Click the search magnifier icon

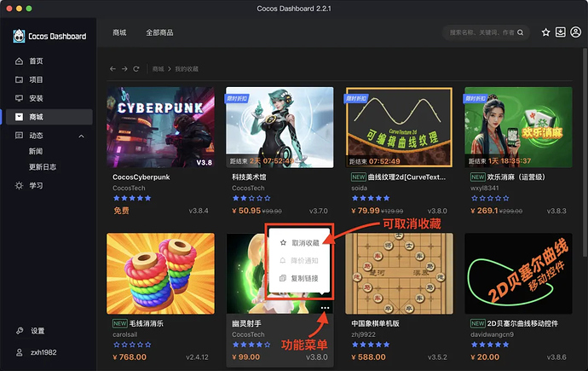click(x=521, y=32)
